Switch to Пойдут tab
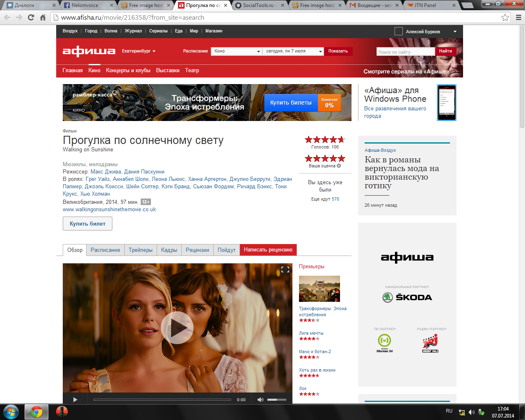Viewport: 525px width, 420px height. [226, 250]
